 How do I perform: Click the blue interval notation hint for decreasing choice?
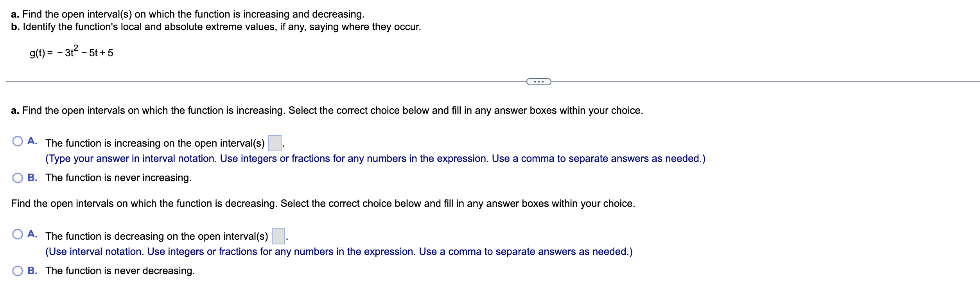coord(340,252)
